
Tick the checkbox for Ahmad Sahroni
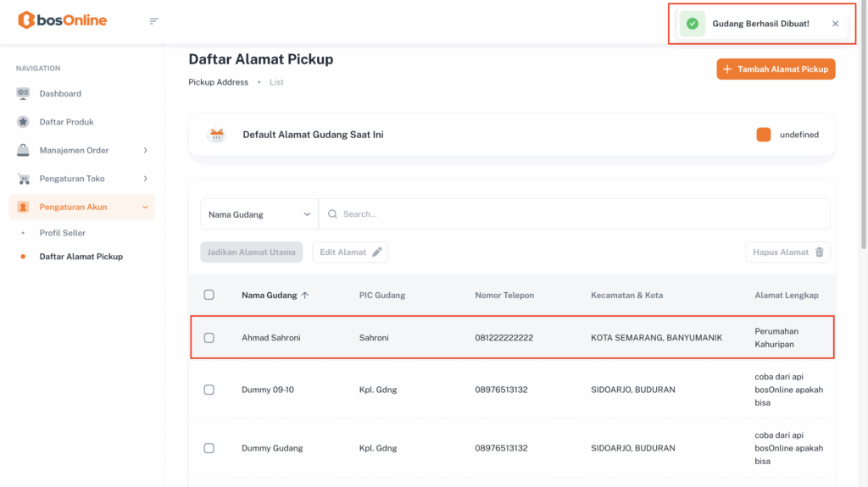209,338
